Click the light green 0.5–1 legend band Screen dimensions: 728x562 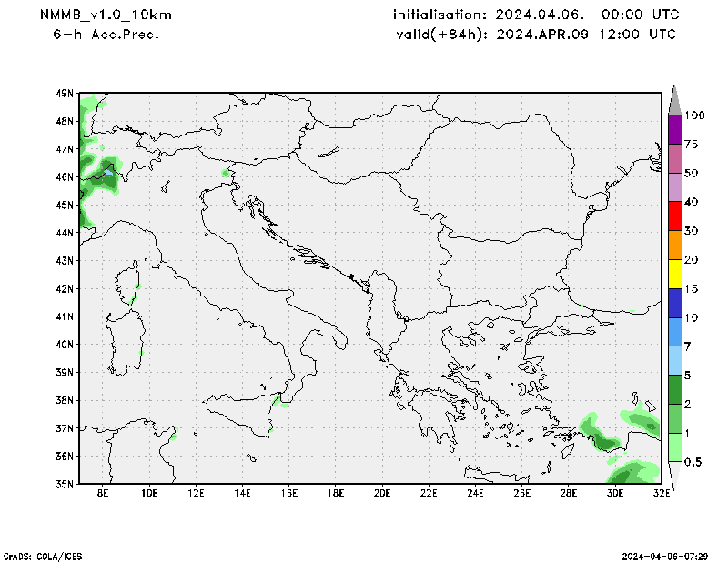tap(675, 447)
